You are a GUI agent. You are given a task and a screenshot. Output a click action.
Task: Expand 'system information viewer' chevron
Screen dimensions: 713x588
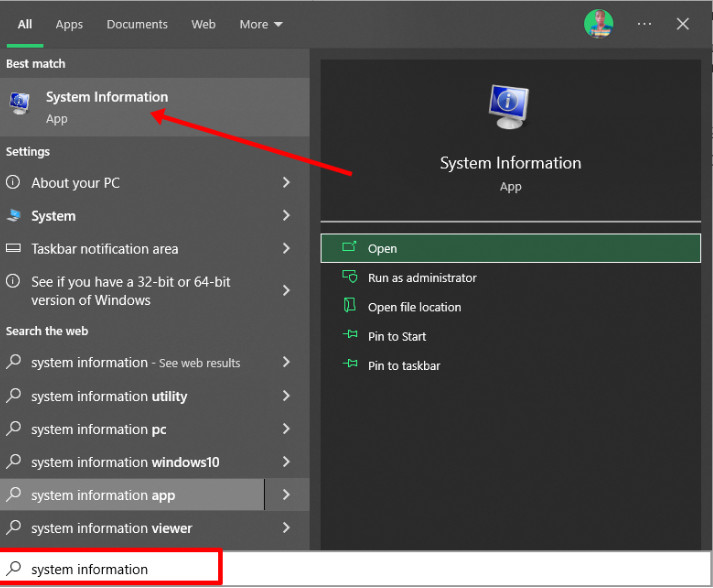click(x=286, y=528)
